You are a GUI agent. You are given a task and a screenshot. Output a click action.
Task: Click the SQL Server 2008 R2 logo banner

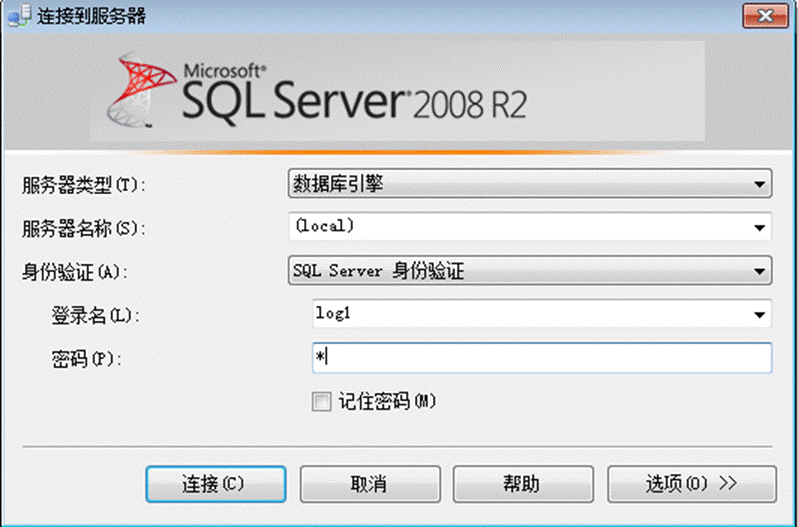pyautogui.click(x=397, y=91)
